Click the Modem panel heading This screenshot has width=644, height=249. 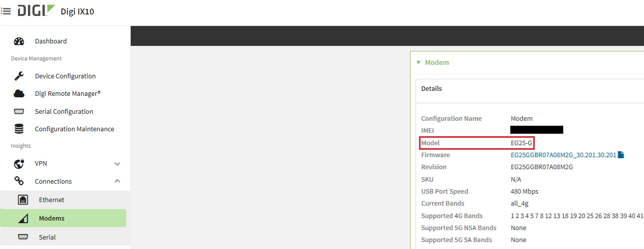pyautogui.click(x=436, y=63)
